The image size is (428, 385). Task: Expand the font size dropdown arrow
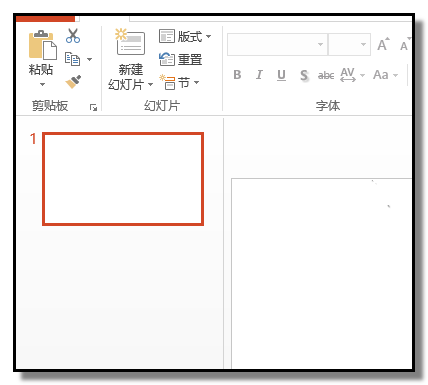(x=363, y=44)
